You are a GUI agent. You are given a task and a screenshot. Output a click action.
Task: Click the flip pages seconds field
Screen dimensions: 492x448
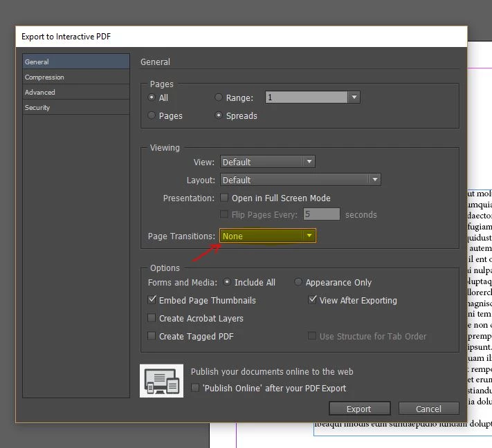(321, 214)
